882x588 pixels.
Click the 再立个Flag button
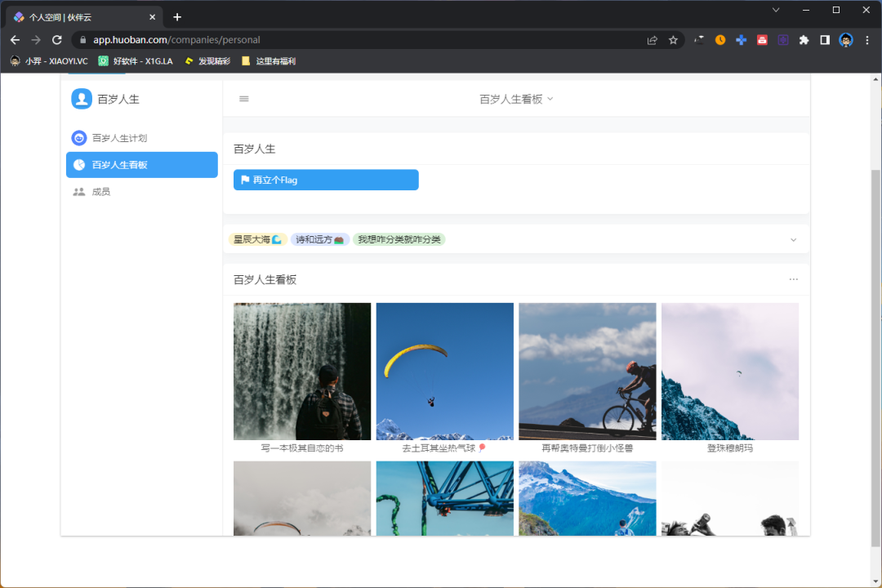tap(326, 180)
